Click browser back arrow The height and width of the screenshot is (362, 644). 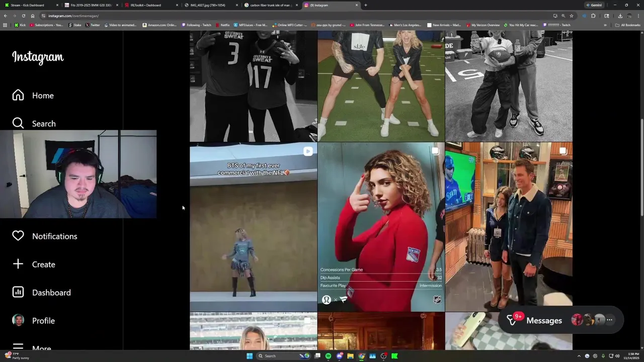[6, 16]
